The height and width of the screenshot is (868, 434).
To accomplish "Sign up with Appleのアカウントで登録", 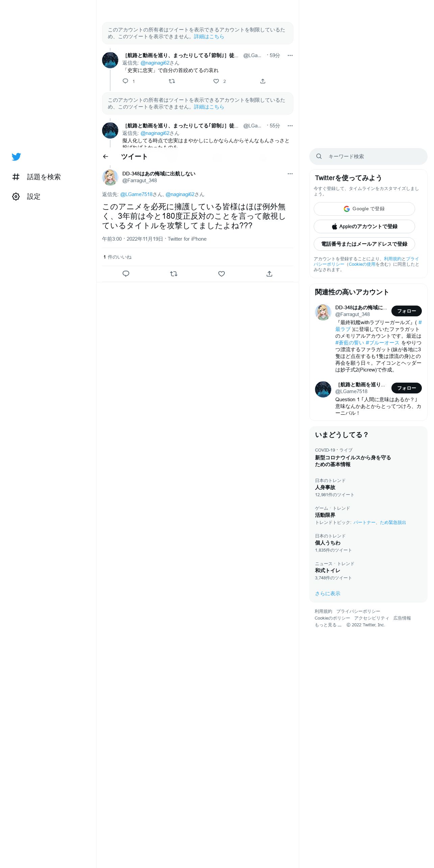I will [x=364, y=226].
